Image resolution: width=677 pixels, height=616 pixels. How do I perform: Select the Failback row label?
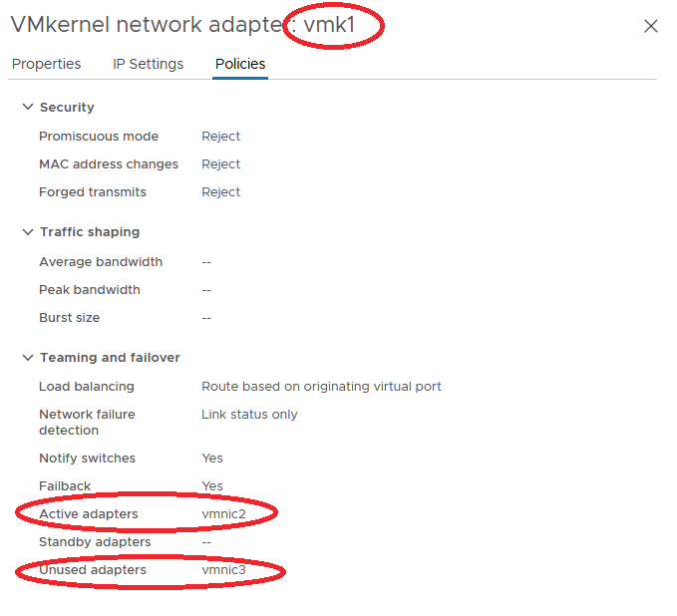[65, 486]
